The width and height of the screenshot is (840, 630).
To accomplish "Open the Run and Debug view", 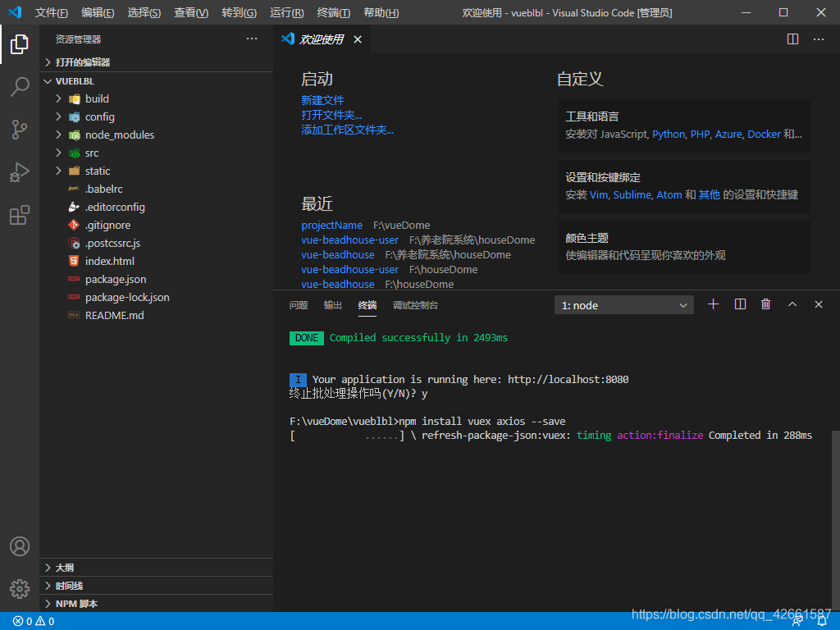I will pos(20,172).
